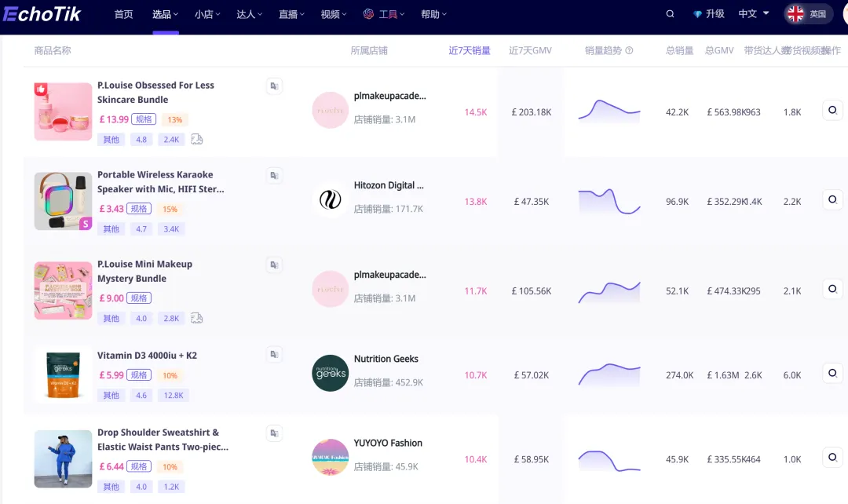This screenshot has width=848, height=504.
Task: Click the EchoTik logo
Action: coord(42,14)
